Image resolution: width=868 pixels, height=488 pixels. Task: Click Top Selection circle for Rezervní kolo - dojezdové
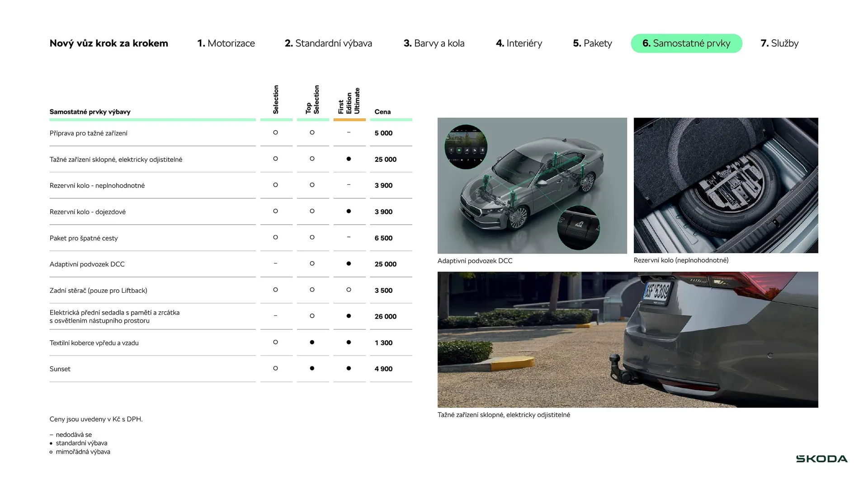(312, 211)
